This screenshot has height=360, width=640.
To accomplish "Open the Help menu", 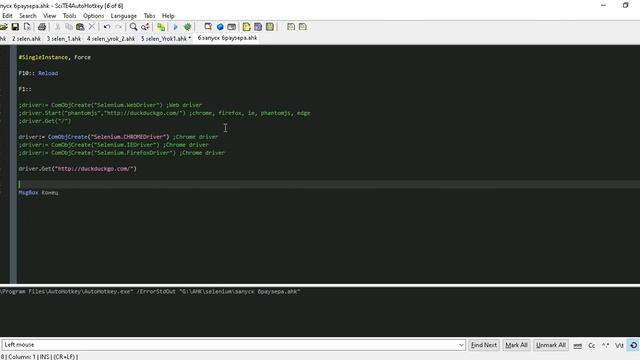I will point(168,16).
